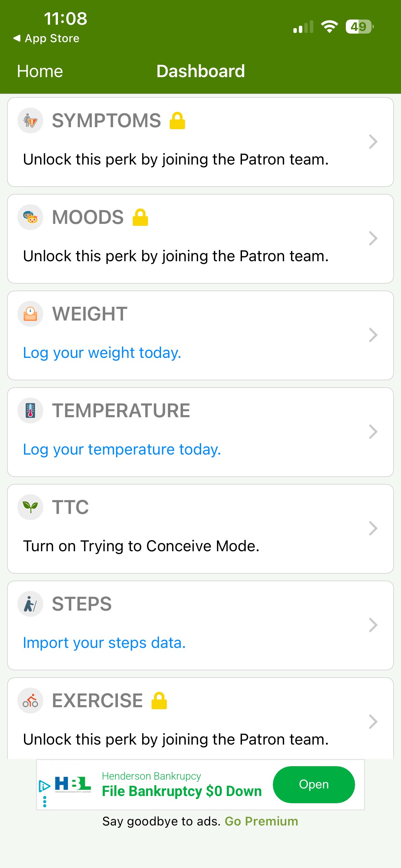
Task: Expand the Weight row chevron
Action: click(x=373, y=335)
